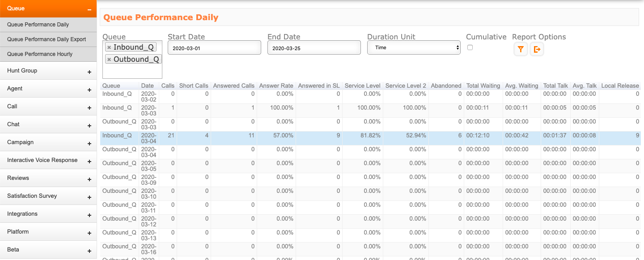This screenshot has width=644, height=260.
Task: Click the Start Date field
Action: coord(214,47)
